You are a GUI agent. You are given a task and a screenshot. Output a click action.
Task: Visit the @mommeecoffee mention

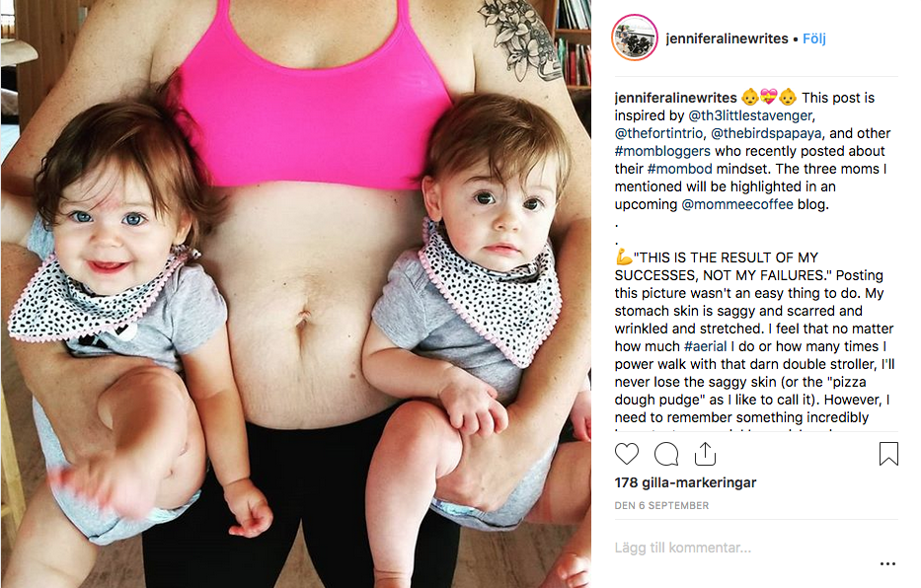click(x=737, y=204)
